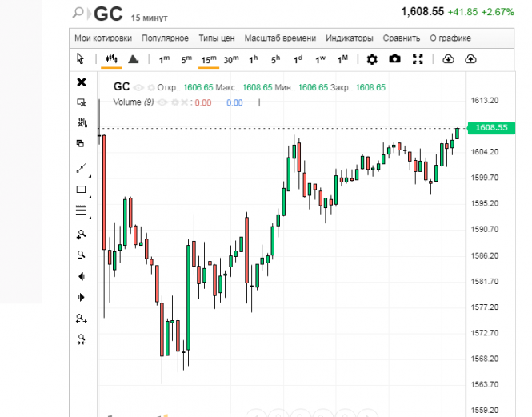Zoom in on the chart

(81, 235)
